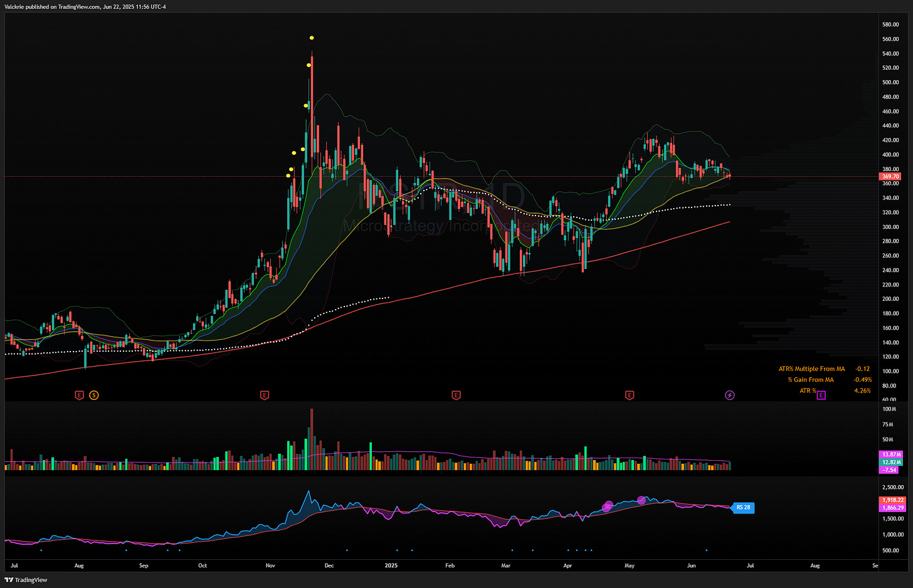Click the 300.00 price axis label
The image size is (913, 588).
(891, 227)
